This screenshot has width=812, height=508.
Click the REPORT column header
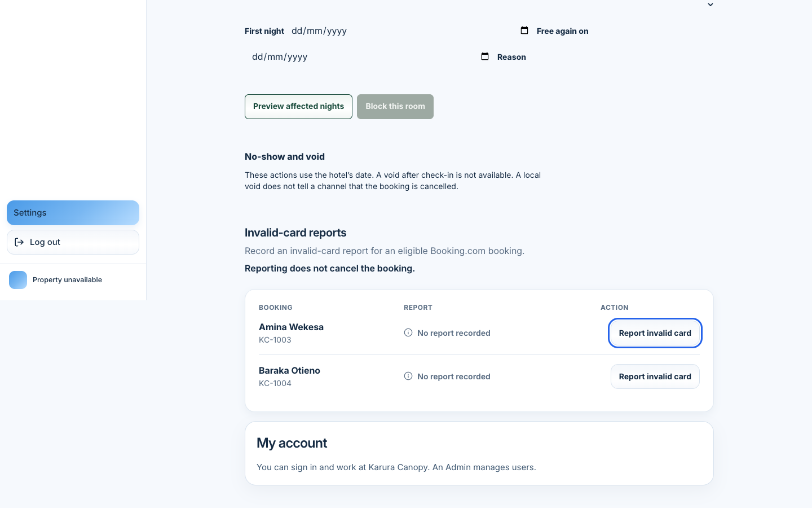[x=418, y=308]
